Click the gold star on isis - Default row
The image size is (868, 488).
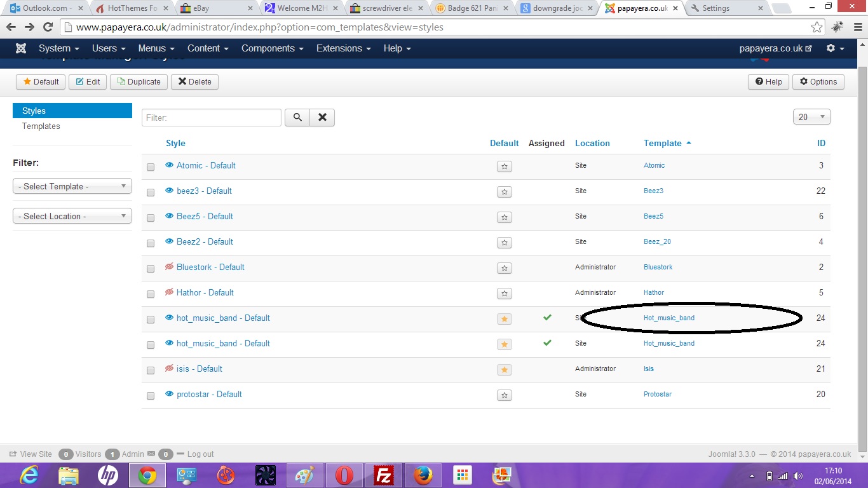click(505, 370)
